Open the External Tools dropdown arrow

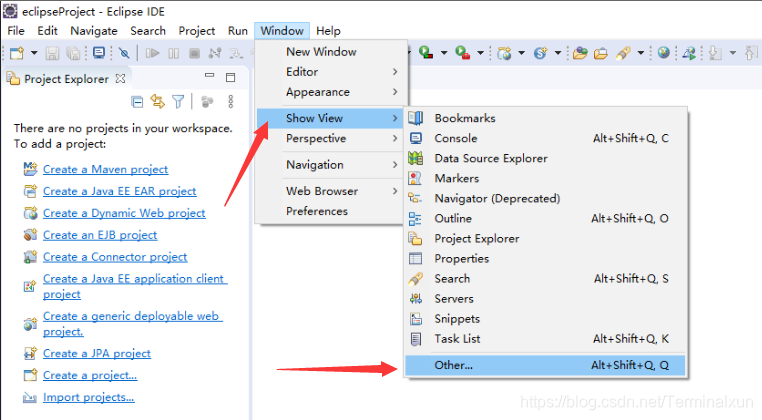[x=480, y=52]
